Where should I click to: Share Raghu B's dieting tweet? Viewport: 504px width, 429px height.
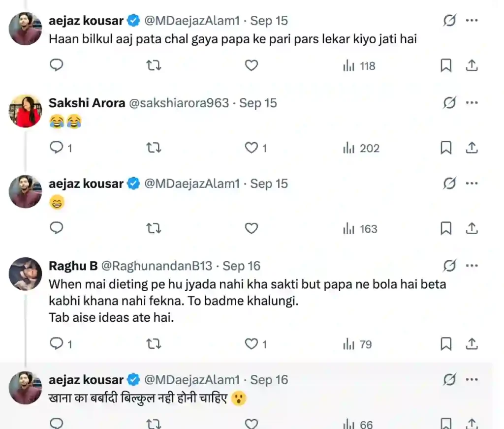(x=472, y=344)
